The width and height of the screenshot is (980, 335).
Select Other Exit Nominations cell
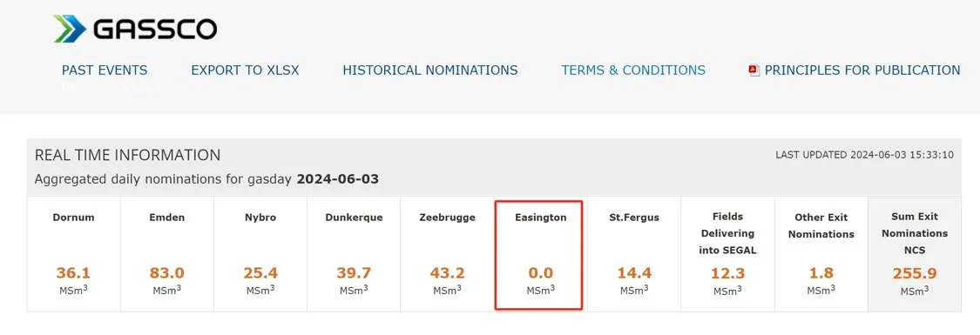(x=821, y=255)
